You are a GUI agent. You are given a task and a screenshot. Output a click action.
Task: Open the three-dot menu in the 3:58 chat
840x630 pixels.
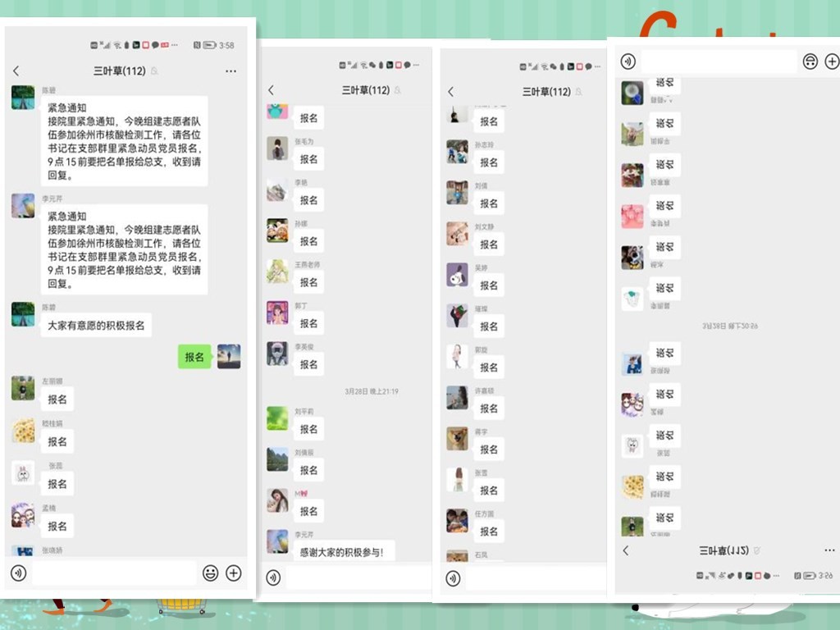click(x=231, y=71)
